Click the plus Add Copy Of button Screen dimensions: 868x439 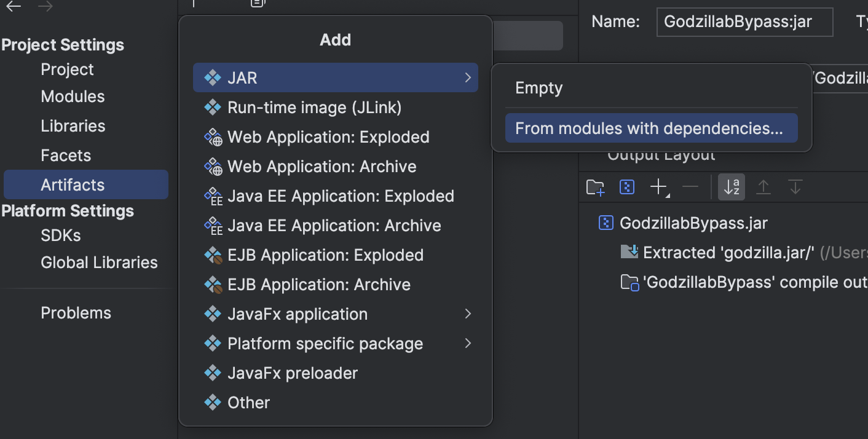(x=658, y=188)
